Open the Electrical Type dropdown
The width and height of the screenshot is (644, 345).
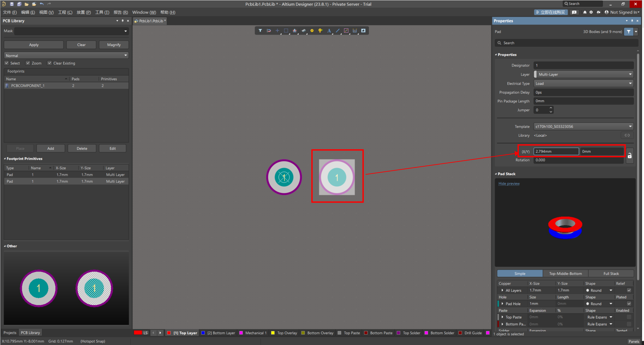(x=583, y=84)
